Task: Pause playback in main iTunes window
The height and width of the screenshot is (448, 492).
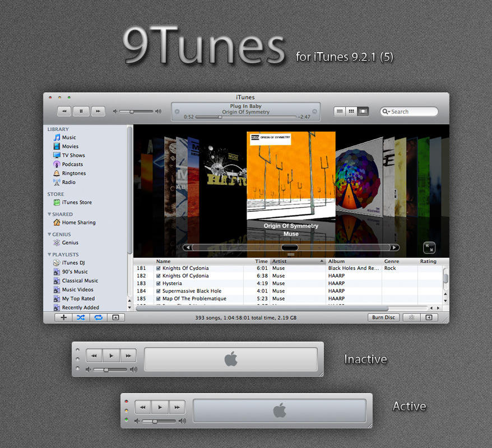Action: pos(81,111)
